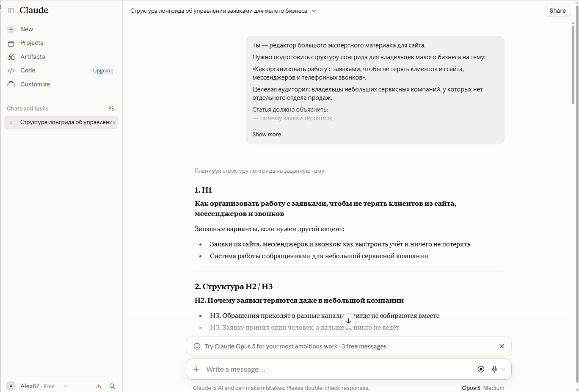Image resolution: width=579 pixels, height=392 pixels.
Task: Open the Projects icon in the sidebar
Action: tap(11, 43)
